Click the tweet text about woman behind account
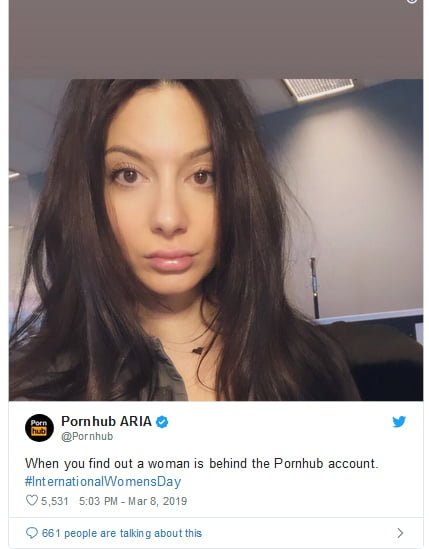The image size is (429, 549). 202,464
